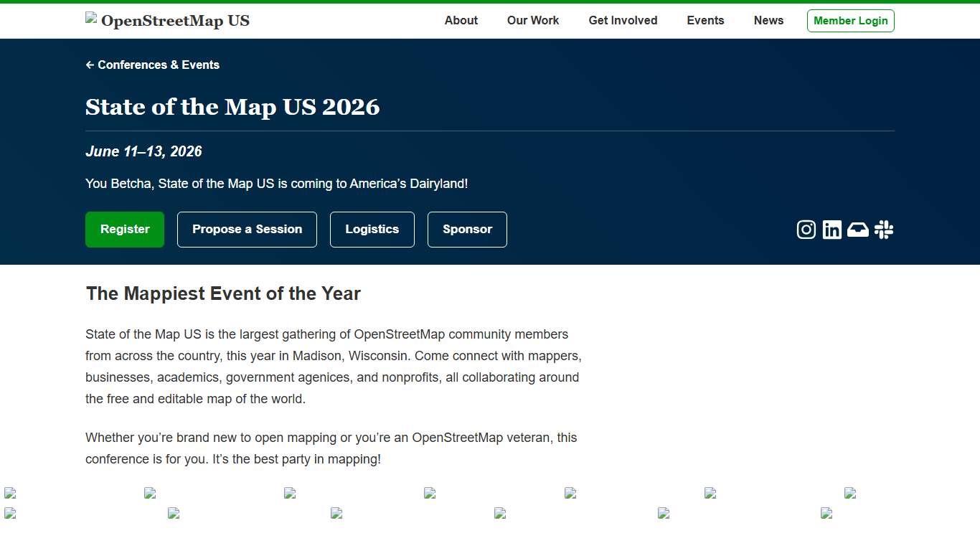This screenshot has height=551, width=980.
Task: Click a sponsor logo placeholder in second row
Action: pos(173,514)
